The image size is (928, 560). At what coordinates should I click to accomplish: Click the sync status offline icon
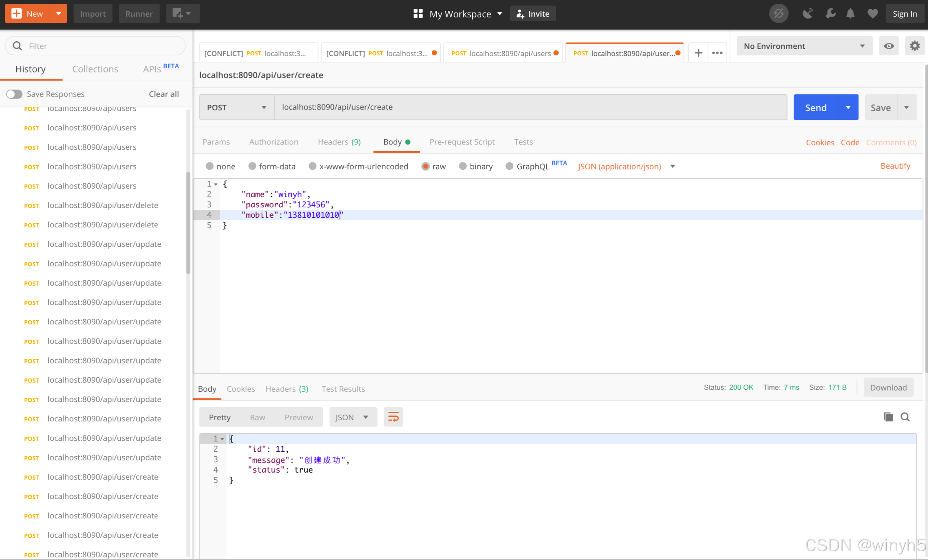pyautogui.click(x=778, y=14)
